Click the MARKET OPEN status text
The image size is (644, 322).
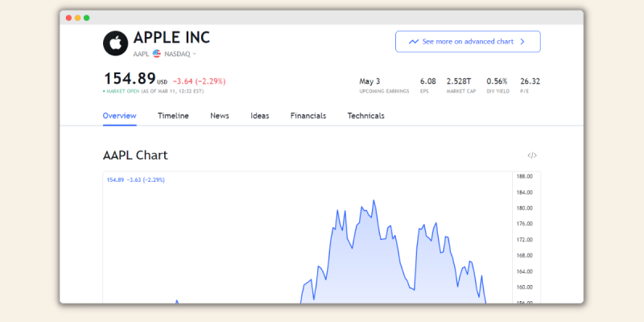[x=123, y=91]
